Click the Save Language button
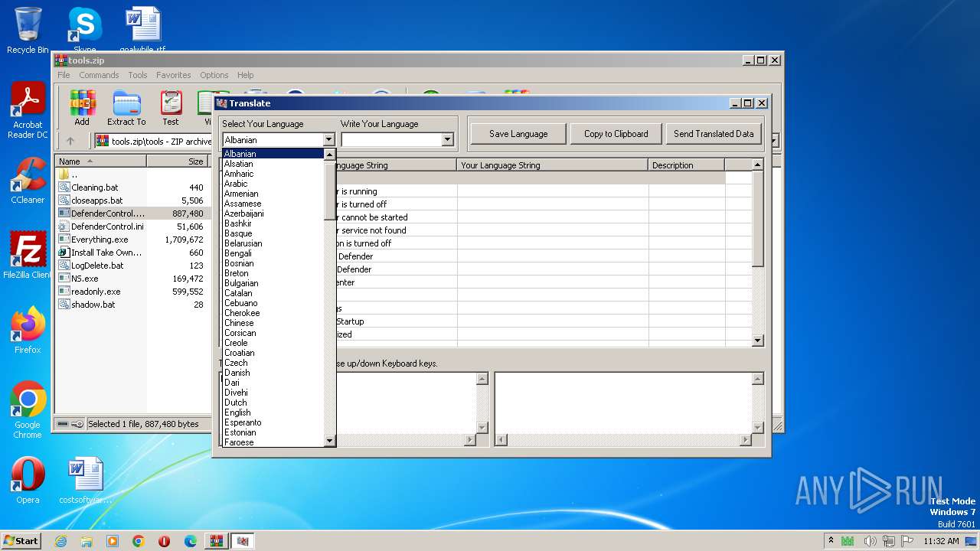This screenshot has width=980, height=551. [518, 134]
